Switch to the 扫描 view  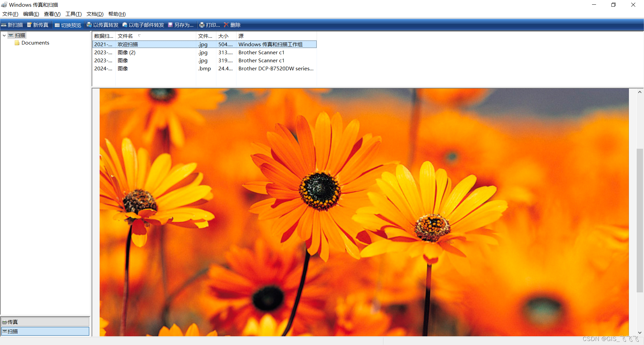pos(45,331)
